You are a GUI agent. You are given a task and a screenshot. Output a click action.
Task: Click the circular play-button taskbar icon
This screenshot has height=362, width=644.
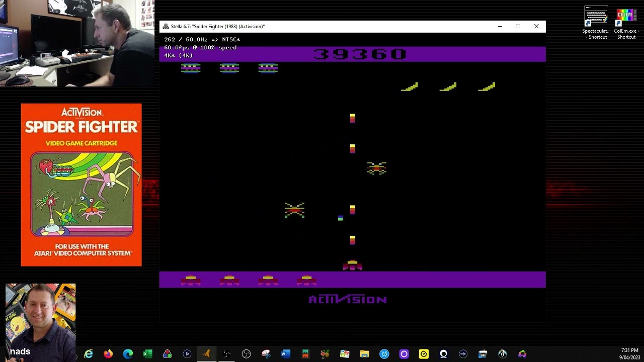[x=187, y=354]
